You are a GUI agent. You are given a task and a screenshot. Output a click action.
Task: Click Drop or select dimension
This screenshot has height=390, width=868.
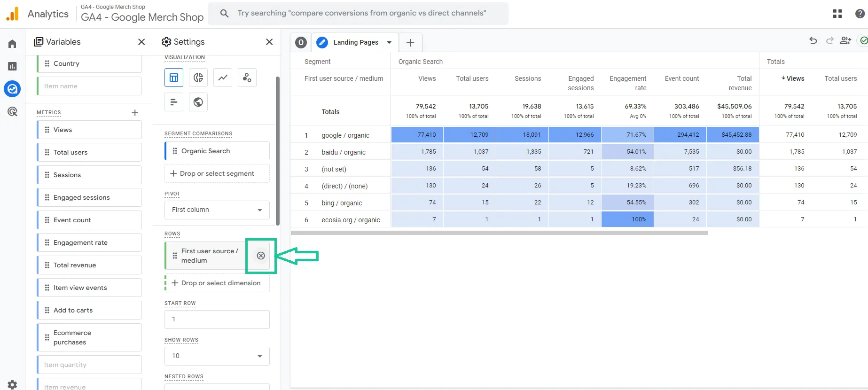[x=217, y=283]
